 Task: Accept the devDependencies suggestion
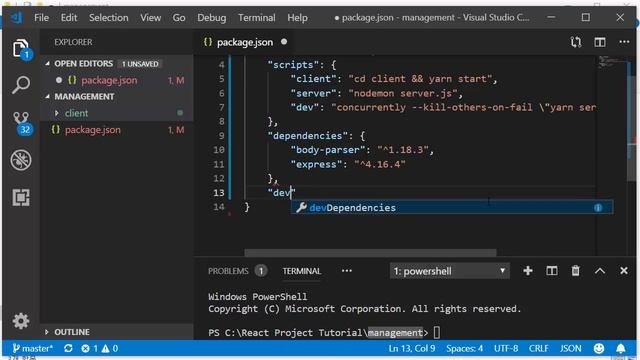point(451,208)
